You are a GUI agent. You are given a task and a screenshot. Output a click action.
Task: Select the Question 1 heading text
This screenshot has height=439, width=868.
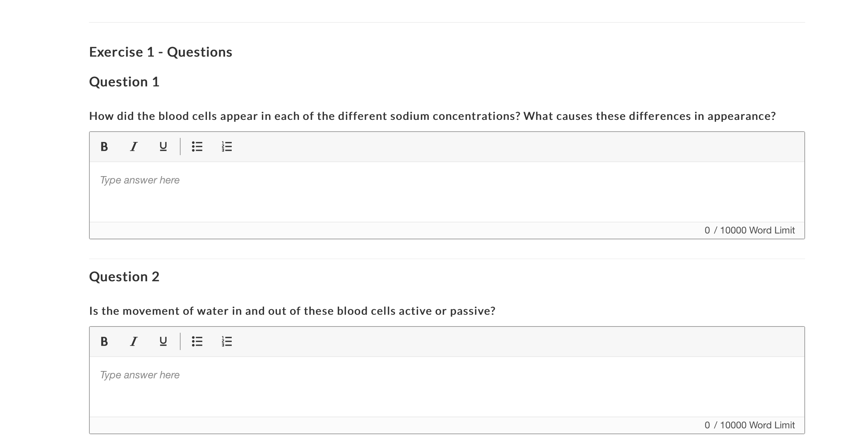coord(125,81)
